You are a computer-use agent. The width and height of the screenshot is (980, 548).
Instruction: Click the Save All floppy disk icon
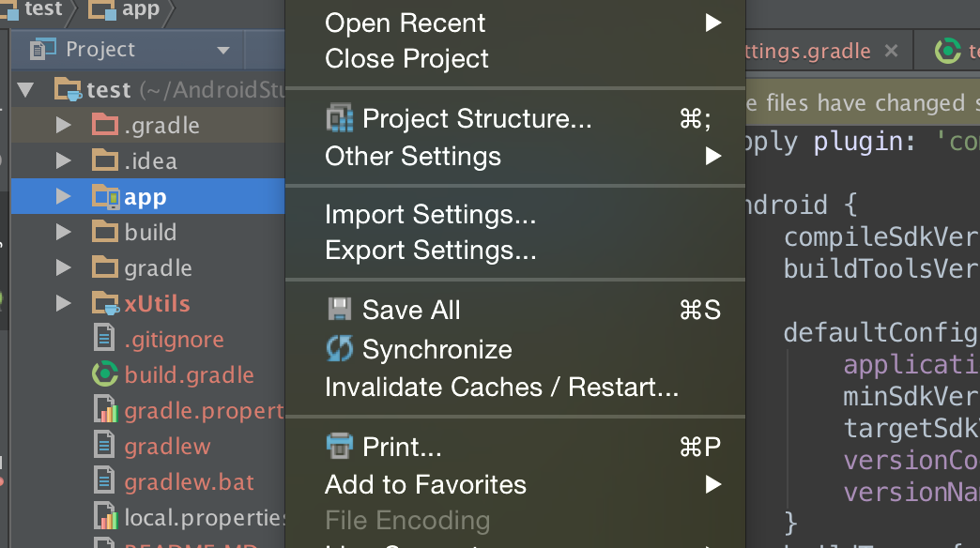tap(340, 310)
